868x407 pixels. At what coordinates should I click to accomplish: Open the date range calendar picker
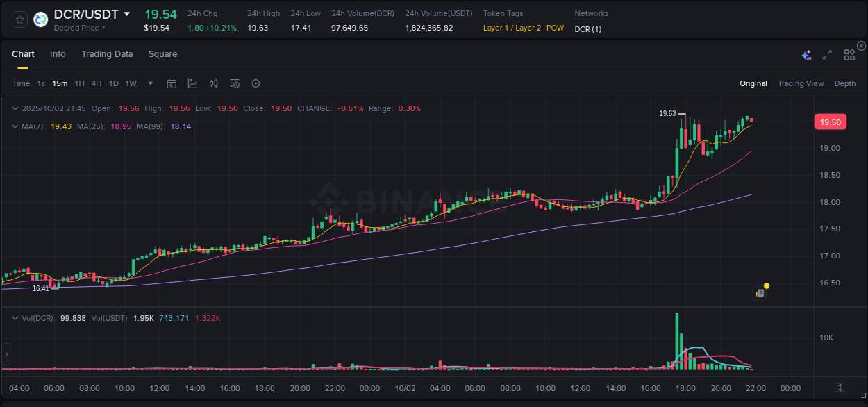[172, 83]
